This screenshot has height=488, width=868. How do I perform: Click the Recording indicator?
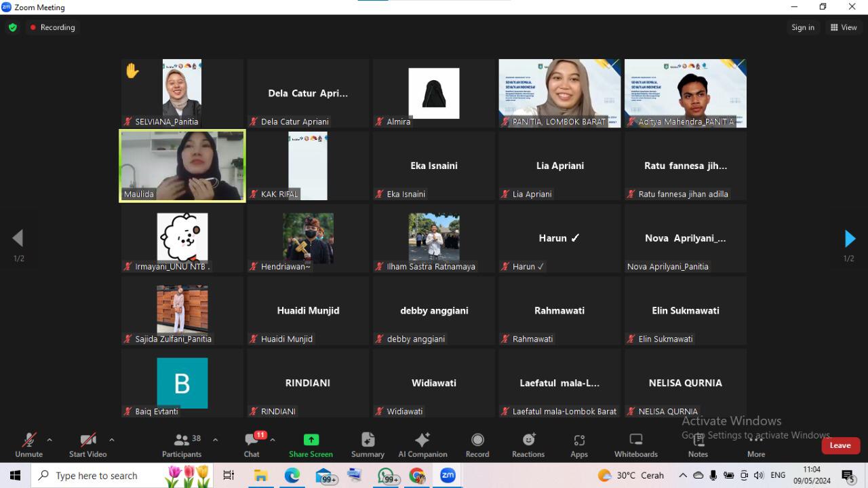[52, 27]
